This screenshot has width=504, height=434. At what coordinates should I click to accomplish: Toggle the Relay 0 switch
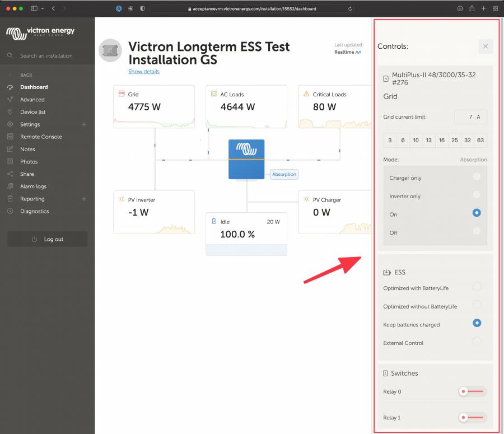[x=472, y=391]
